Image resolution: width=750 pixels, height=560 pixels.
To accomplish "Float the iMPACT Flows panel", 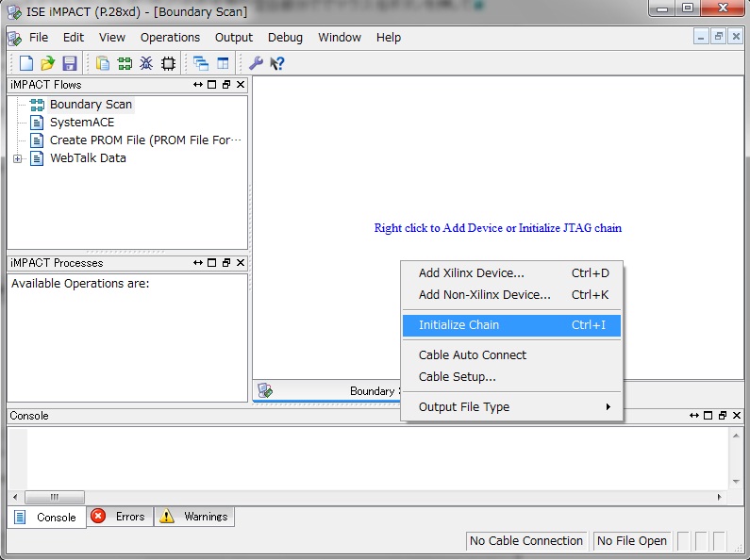I will point(226,85).
